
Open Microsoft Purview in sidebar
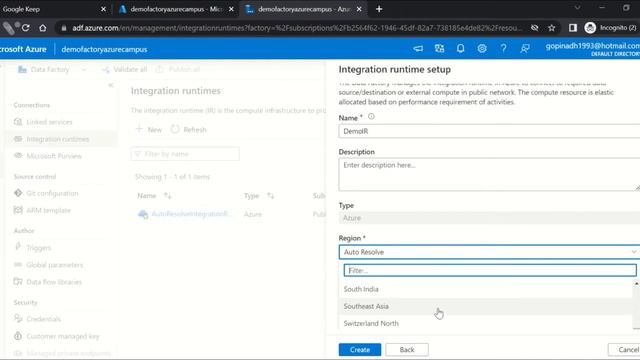point(53,156)
